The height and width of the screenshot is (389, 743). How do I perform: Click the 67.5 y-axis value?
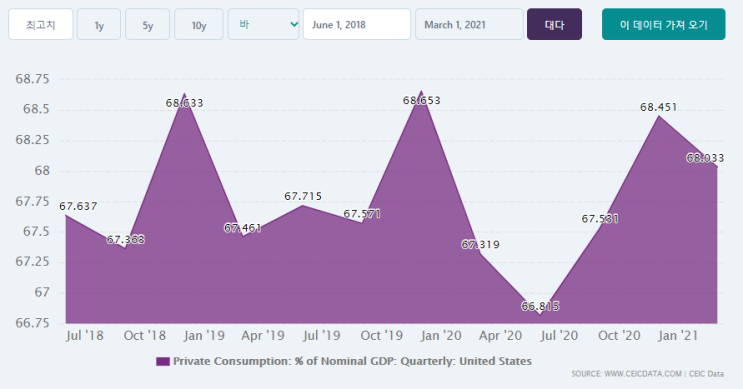pyautogui.click(x=36, y=232)
